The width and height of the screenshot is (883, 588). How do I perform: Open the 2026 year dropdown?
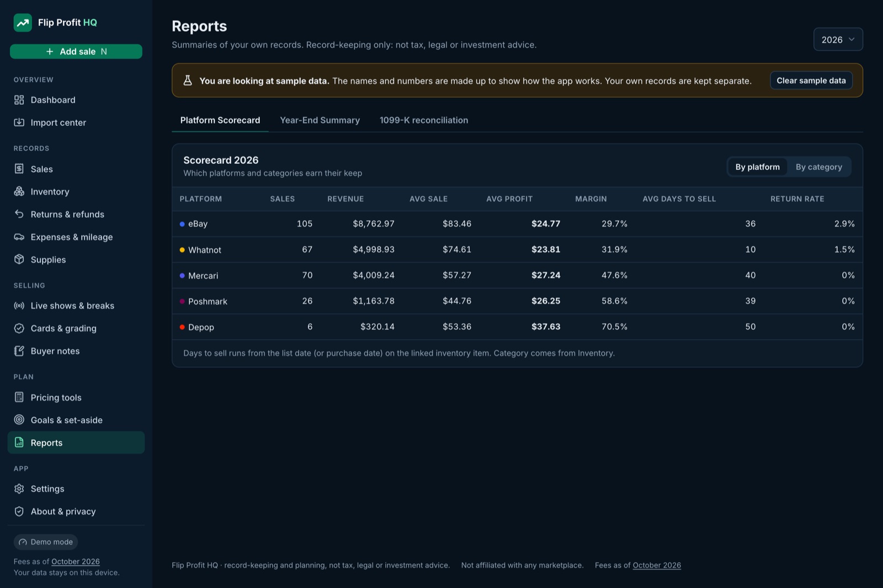tap(838, 39)
